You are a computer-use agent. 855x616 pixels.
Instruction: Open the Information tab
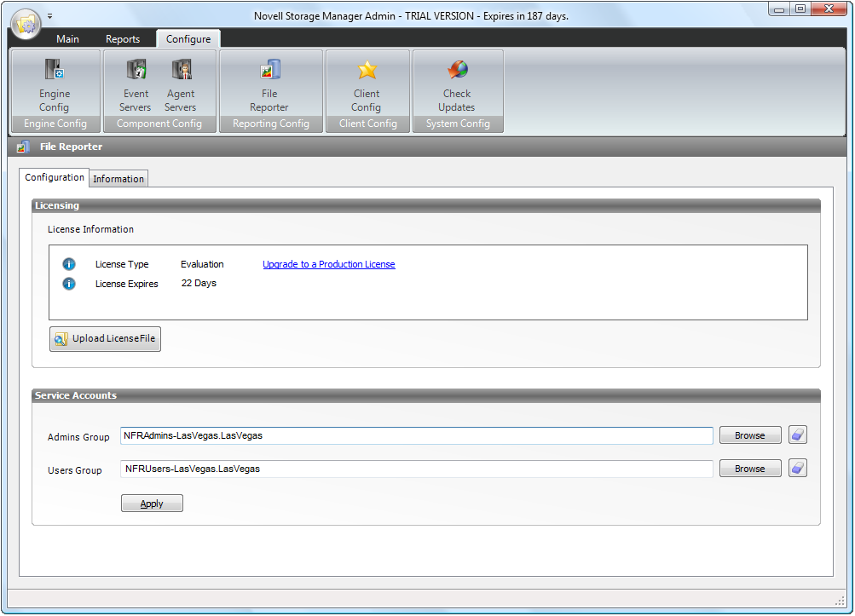click(118, 179)
